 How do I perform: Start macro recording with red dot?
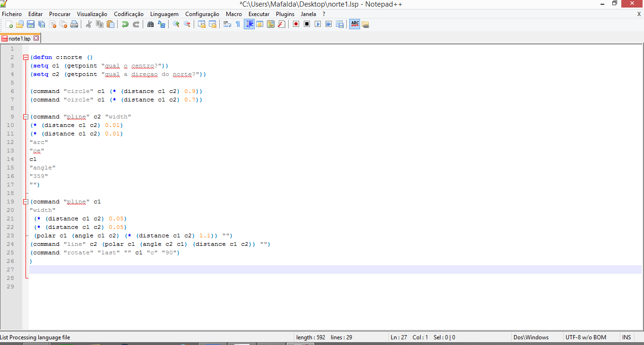296,24
